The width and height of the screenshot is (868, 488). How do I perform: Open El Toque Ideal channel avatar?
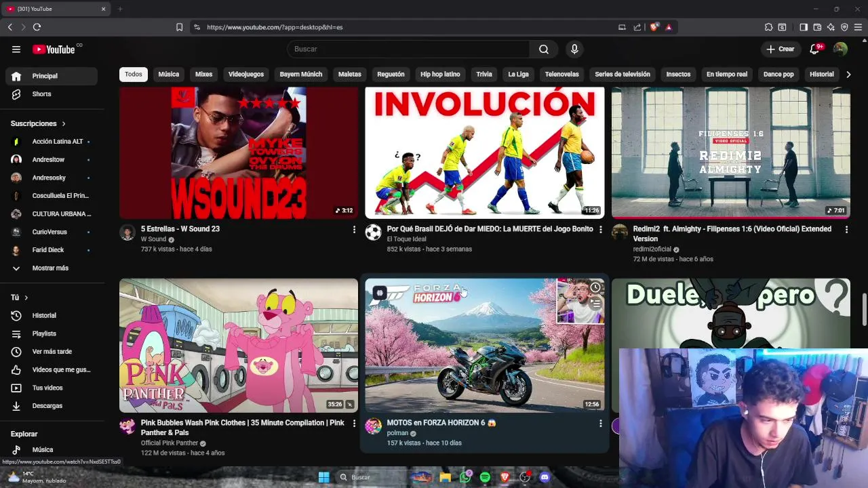(x=373, y=232)
